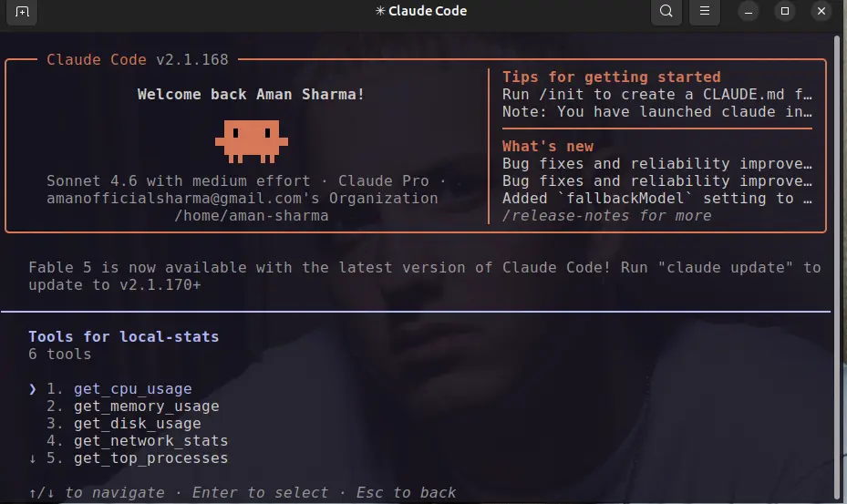Click the Tools for local-stats heading
The image size is (847, 504).
pyautogui.click(x=124, y=336)
